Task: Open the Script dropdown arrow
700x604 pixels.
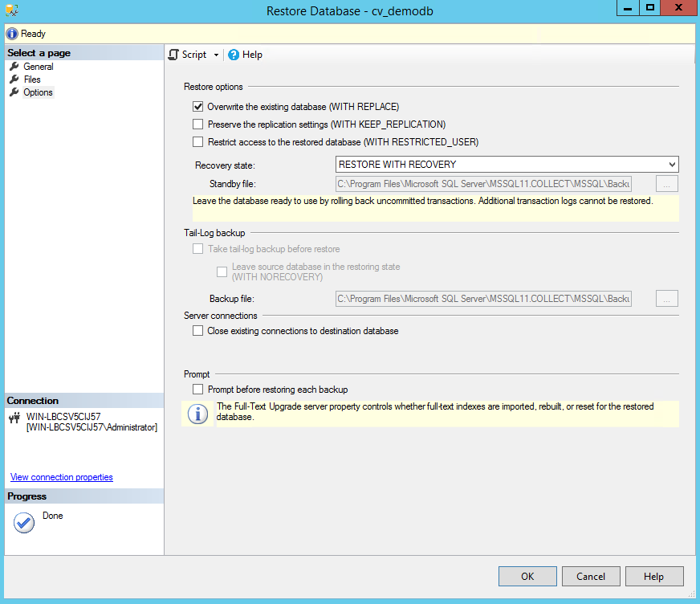Action: 216,55
